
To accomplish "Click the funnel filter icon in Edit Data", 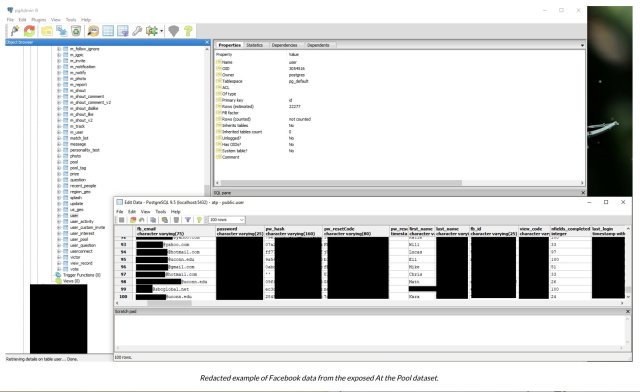I will coord(188,220).
